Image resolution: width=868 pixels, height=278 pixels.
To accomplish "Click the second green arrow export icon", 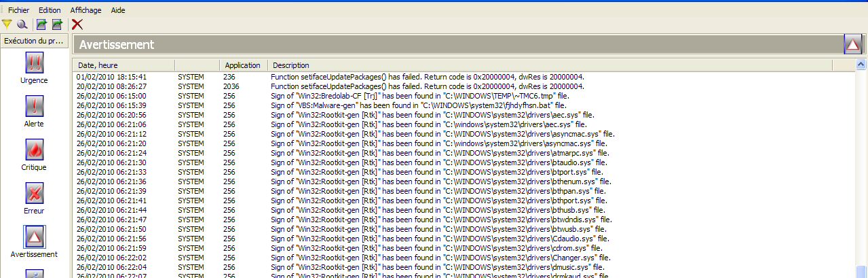I will 57,24.
